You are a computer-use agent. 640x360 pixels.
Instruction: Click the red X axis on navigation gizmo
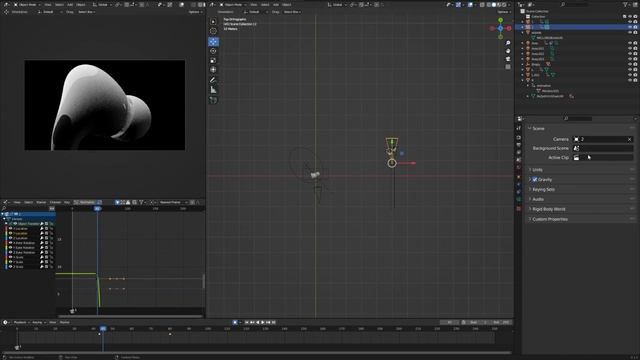coord(509,28)
